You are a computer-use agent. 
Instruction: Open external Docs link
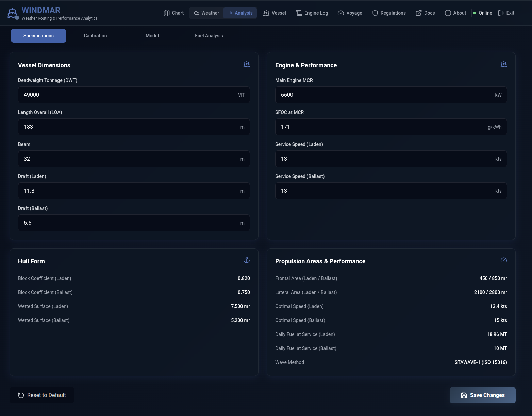pos(425,13)
